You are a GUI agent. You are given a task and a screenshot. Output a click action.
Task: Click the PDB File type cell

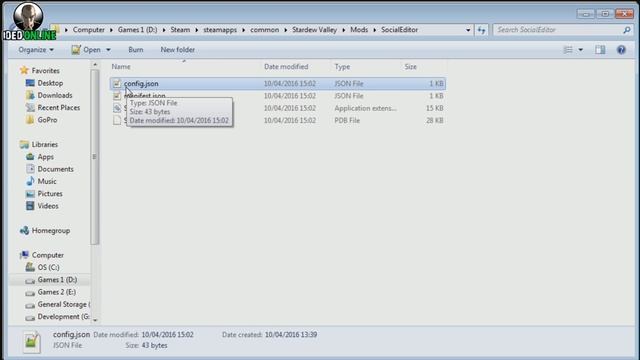tap(347, 120)
